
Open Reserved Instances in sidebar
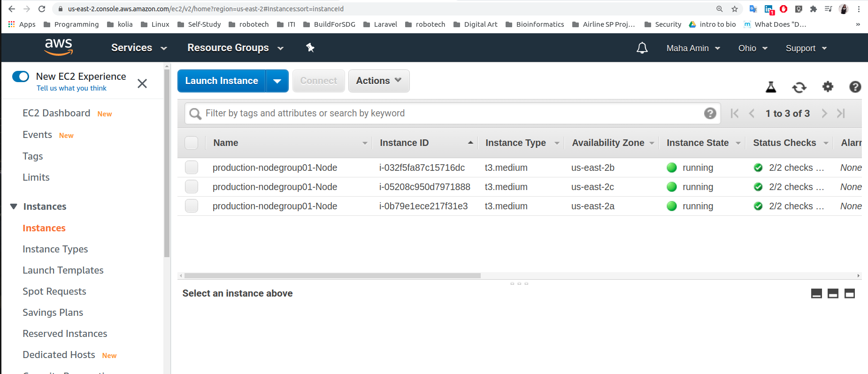pos(65,334)
